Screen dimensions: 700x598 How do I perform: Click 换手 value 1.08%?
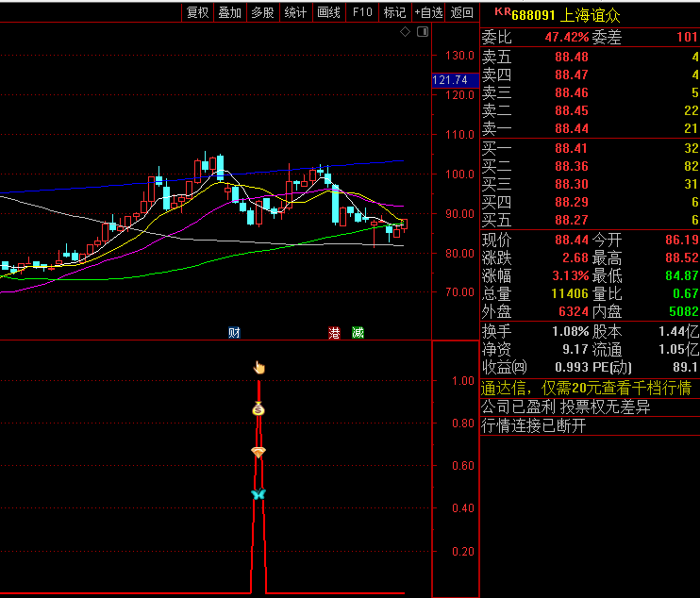point(571,332)
